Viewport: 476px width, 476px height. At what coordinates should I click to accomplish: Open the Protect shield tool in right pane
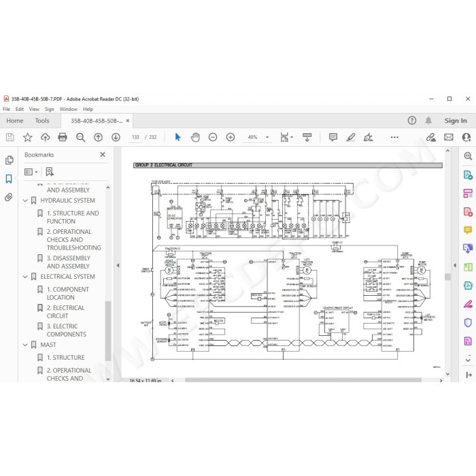pyautogui.click(x=468, y=322)
